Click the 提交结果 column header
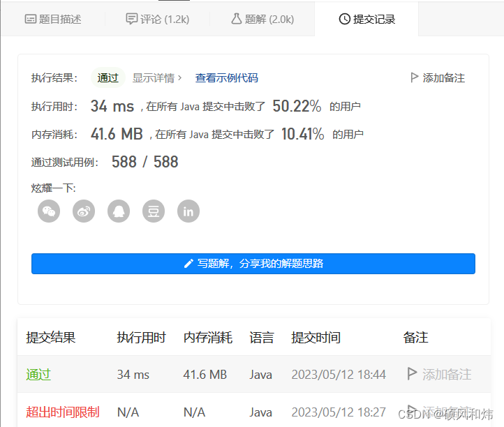This screenshot has height=427, width=504. point(50,338)
